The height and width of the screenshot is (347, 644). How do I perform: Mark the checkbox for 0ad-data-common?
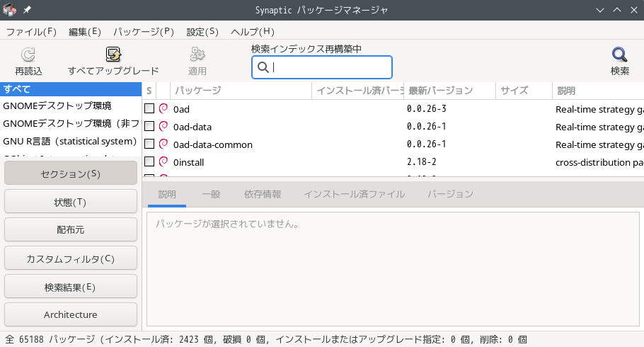point(149,144)
